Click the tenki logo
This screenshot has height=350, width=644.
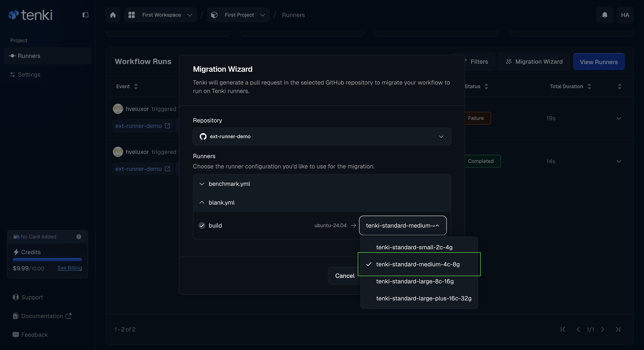click(x=30, y=15)
